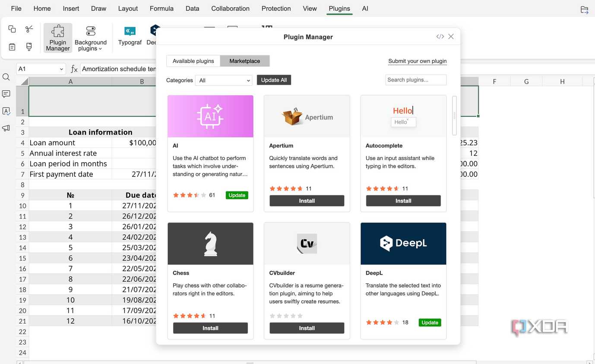Click the Search plugins input field
Image resolution: width=595 pixels, height=364 pixels.
point(416,80)
